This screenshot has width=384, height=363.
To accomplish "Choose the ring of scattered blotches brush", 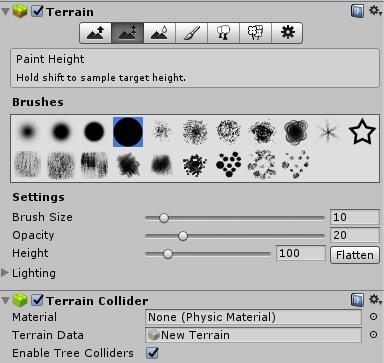I will click(262, 164).
